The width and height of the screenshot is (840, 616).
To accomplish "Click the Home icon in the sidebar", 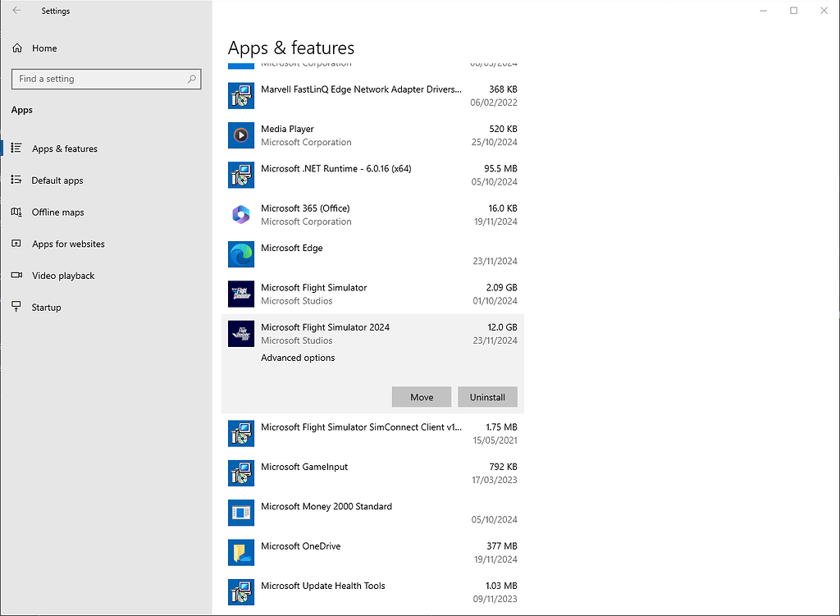I will coord(17,48).
